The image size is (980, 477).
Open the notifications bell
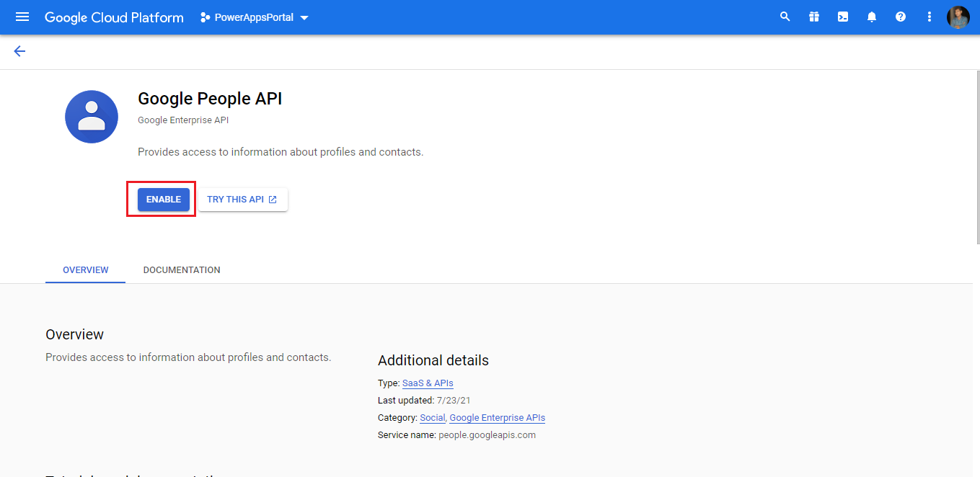tap(872, 17)
